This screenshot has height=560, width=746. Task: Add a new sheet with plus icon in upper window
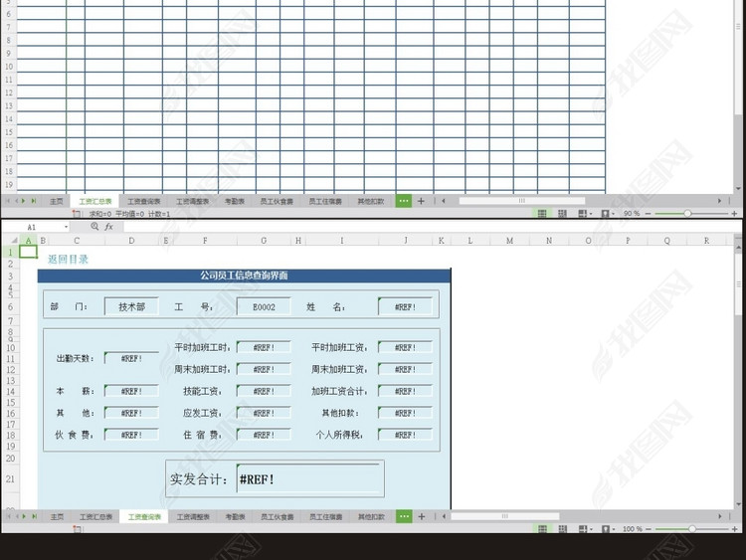click(x=421, y=201)
